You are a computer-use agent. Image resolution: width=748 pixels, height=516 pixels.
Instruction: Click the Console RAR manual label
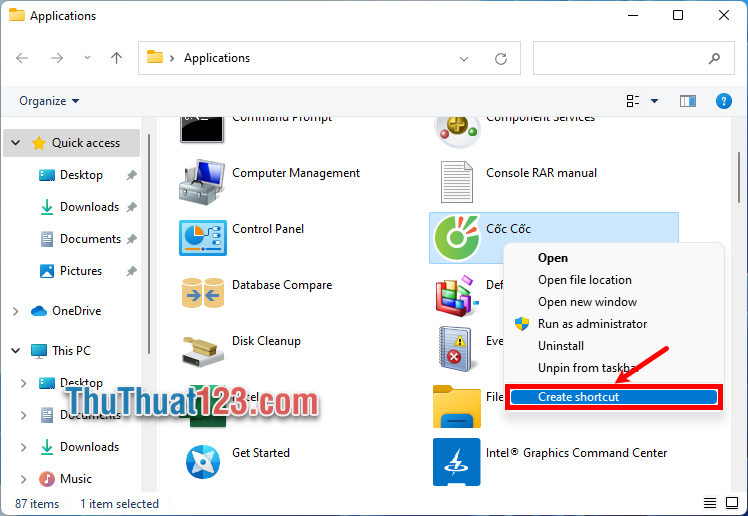point(541,173)
